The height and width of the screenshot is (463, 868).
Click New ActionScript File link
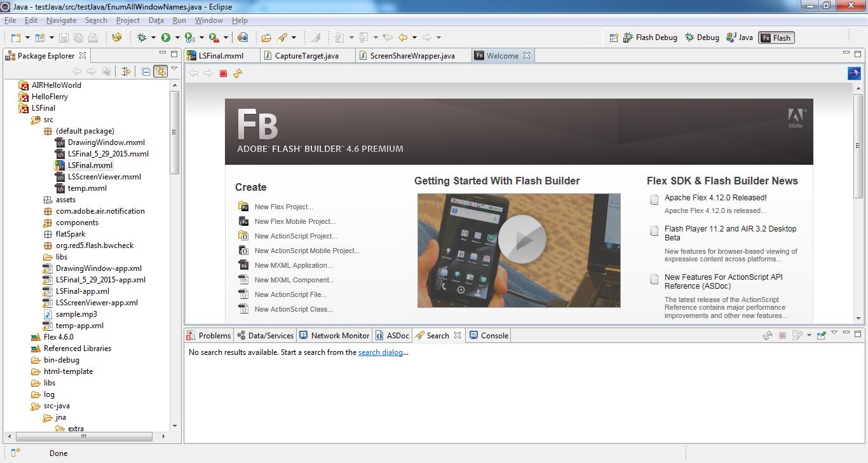pos(290,294)
